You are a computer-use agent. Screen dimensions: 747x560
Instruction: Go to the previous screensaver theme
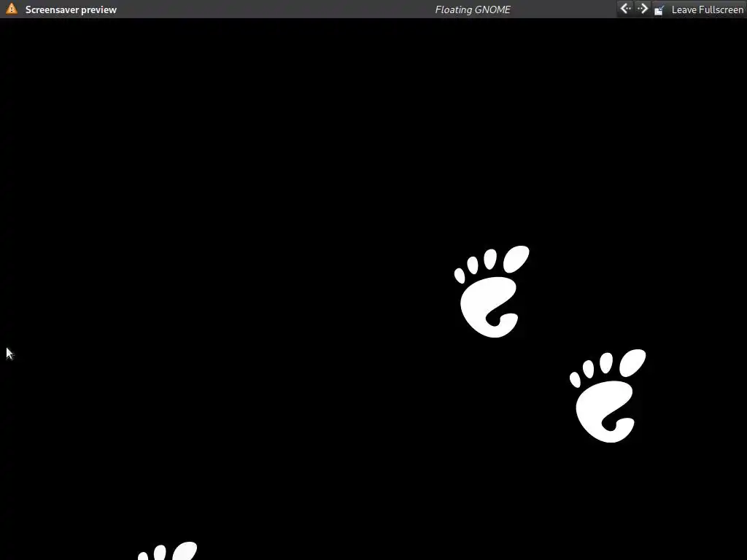[625, 9]
